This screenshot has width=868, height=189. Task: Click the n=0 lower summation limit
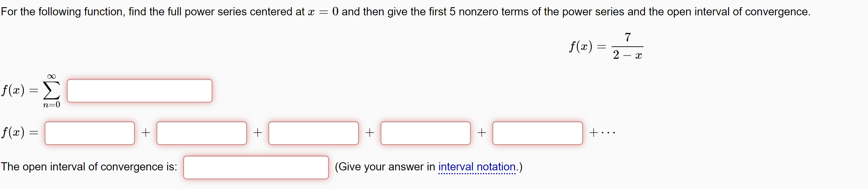[x=51, y=105]
